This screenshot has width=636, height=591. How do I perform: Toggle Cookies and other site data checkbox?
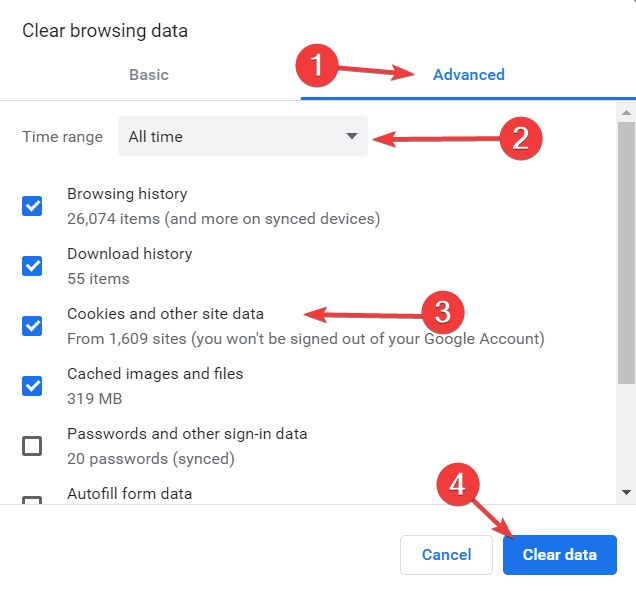coord(32,326)
